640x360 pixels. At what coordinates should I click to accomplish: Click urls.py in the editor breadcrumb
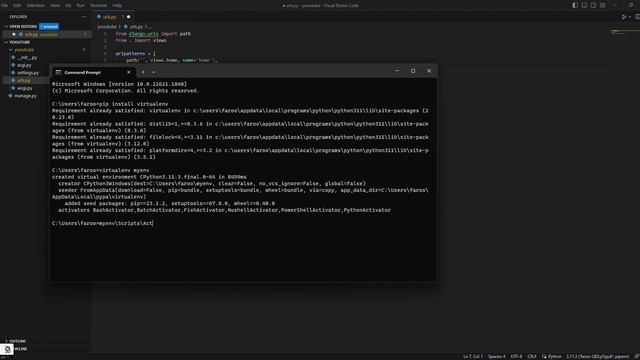136,27
